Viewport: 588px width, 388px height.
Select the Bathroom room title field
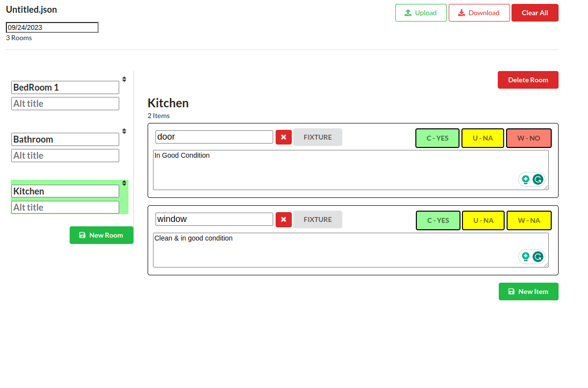pyautogui.click(x=65, y=140)
